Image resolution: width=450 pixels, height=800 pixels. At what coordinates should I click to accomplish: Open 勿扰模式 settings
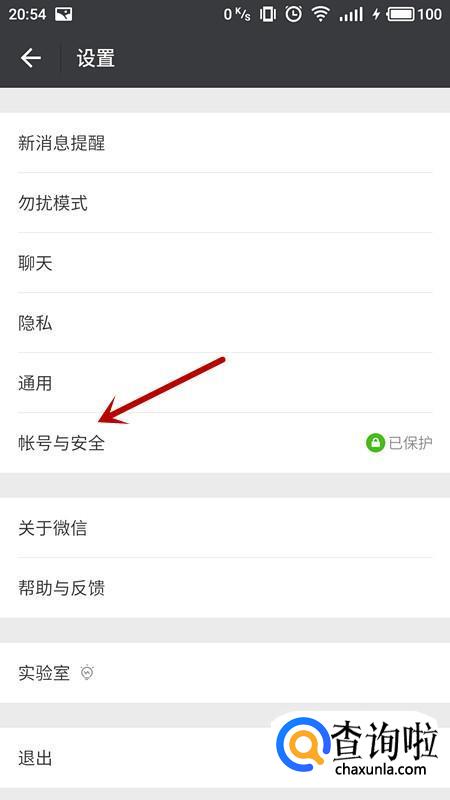[225, 203]
